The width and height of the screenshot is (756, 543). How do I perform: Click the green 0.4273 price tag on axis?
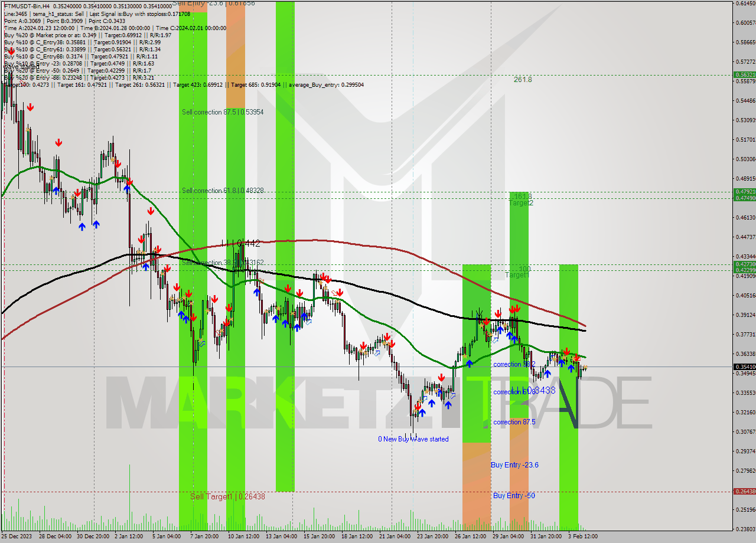click(744, 264)
